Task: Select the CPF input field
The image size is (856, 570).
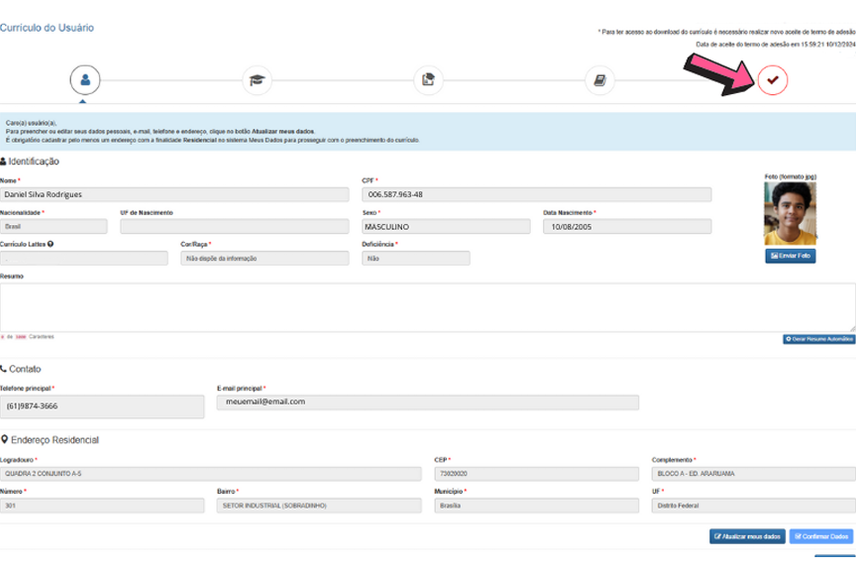Action: coord(536,194)
